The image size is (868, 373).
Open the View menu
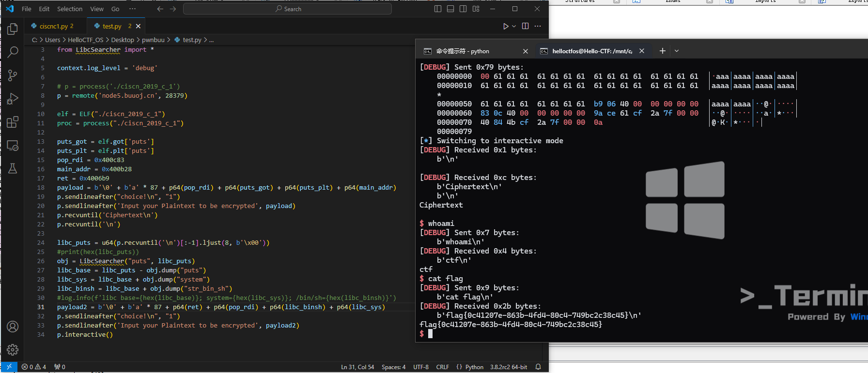coord(97,9)
